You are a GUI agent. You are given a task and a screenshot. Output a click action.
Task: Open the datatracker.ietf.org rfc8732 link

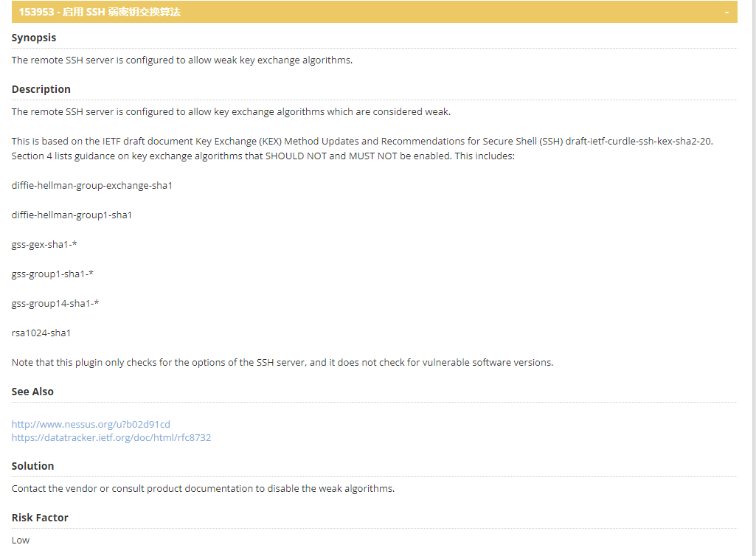coord(111,437)
